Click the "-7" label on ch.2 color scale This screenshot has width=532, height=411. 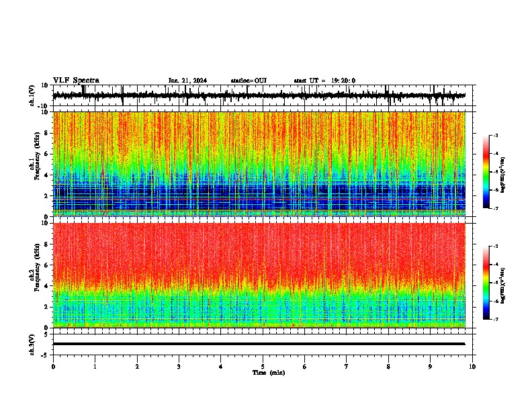(496, 320)
